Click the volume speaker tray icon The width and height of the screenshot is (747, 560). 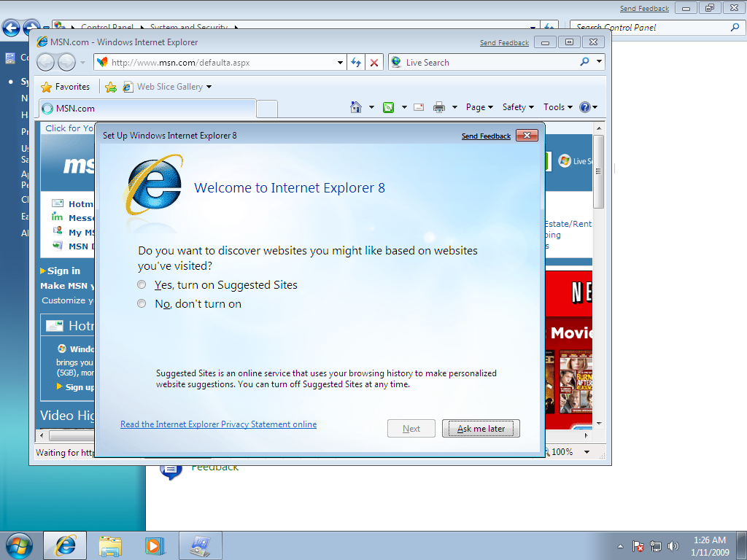tap(673, 546)
